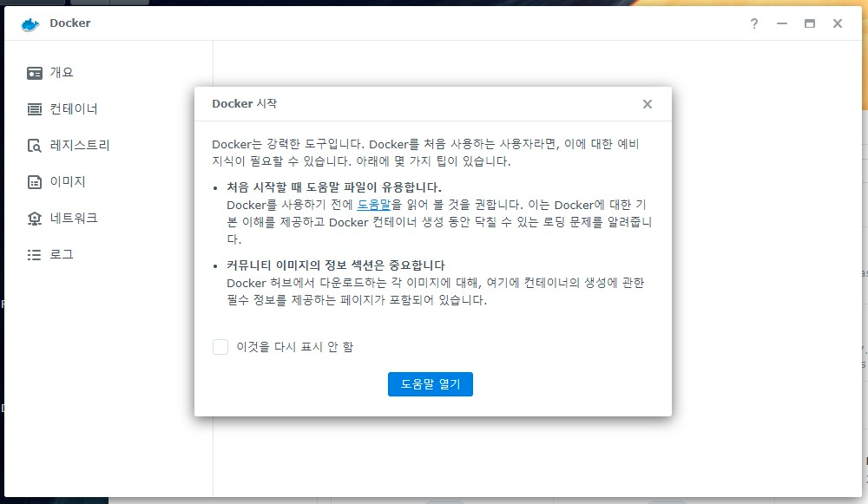The height and width of the screenshot is (504, 868).
Task: Open 네트워크 section label
Action: (x=74, y=218)
